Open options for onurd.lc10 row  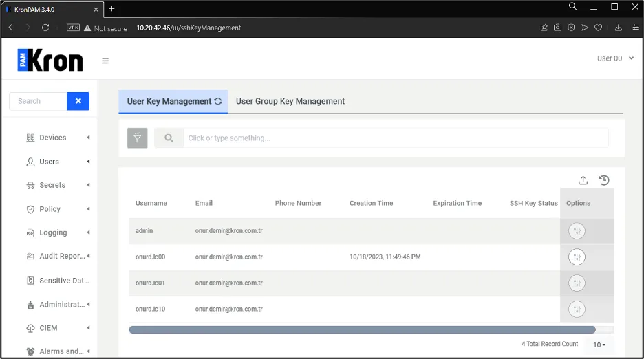(577, 309)
